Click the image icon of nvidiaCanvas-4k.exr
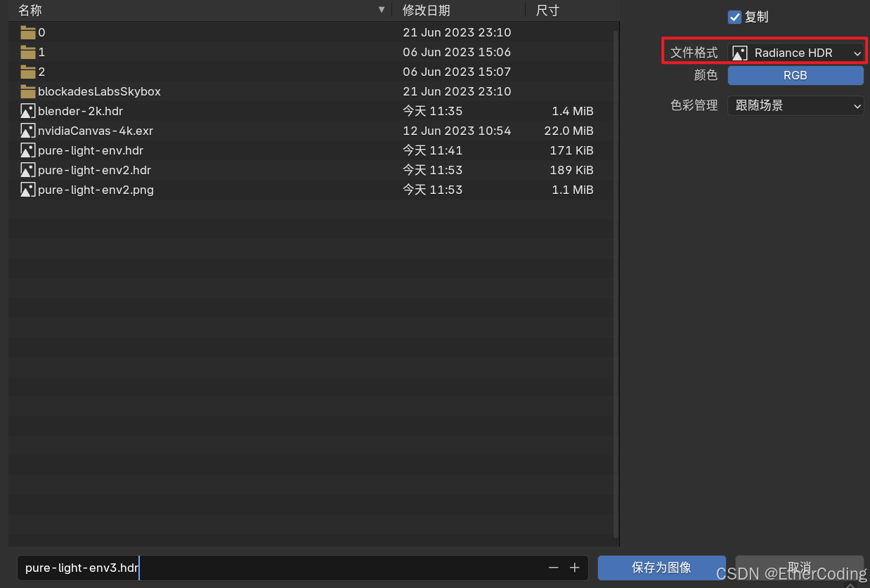 click(28, 131)
